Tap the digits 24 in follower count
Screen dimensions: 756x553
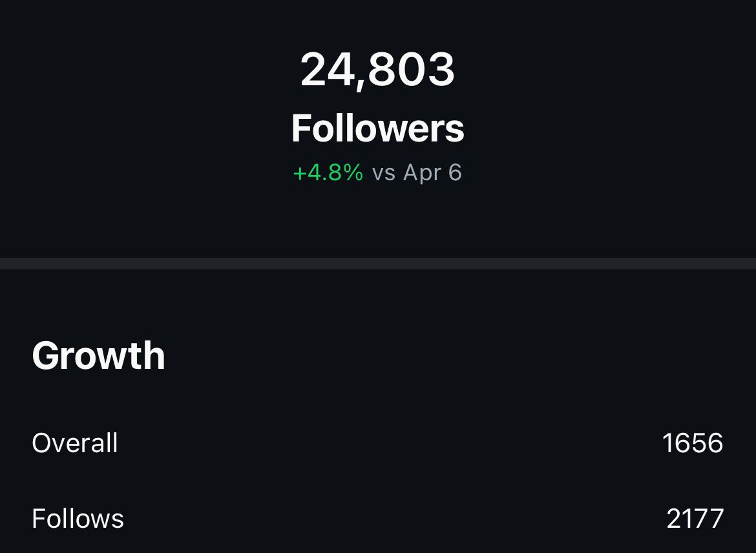[x=328, y=70]
